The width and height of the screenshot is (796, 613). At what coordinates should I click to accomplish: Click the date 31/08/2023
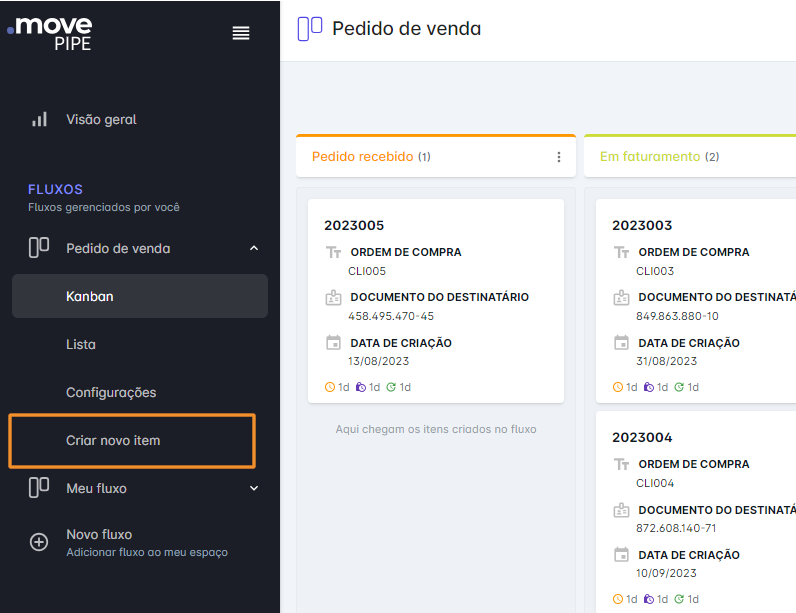pos(667,361)
